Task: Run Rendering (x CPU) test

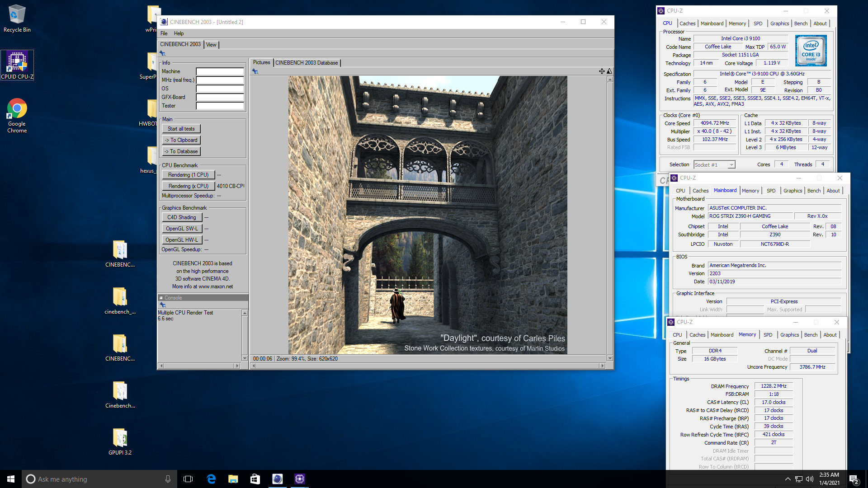Action: pos(188,186)
